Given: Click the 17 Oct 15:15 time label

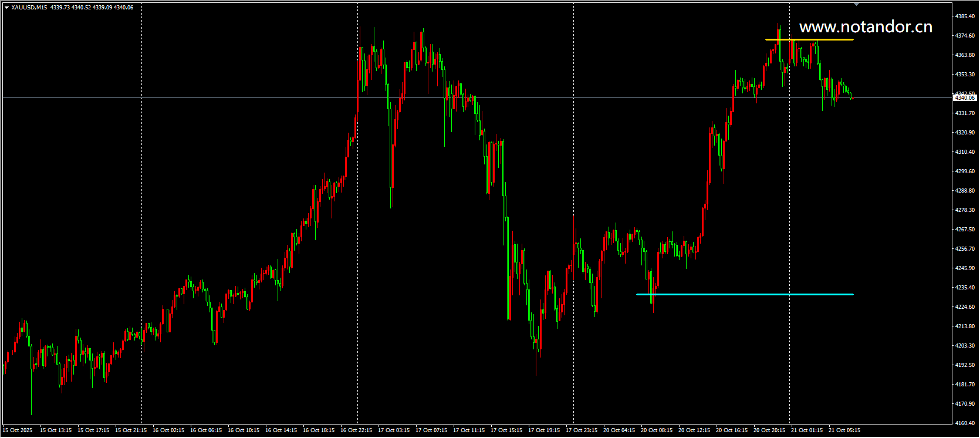Looking at the screenshot, I should click(x=506, y=430).
